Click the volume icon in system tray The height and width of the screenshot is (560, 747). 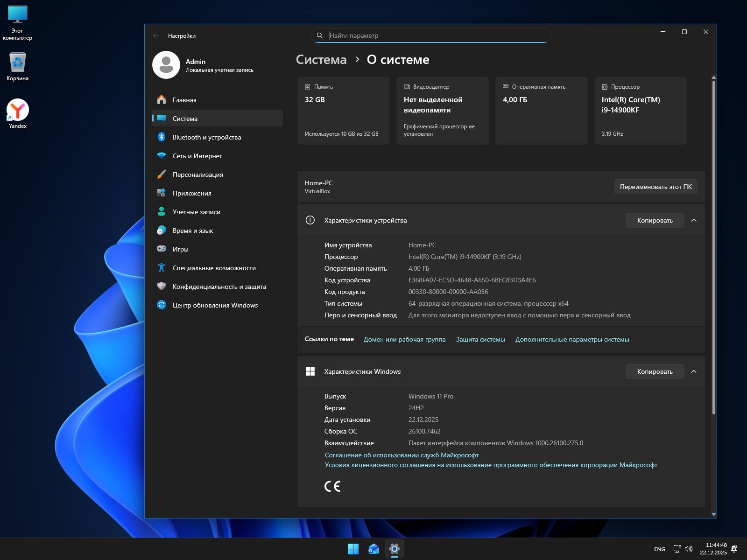(x=689, y=549)
